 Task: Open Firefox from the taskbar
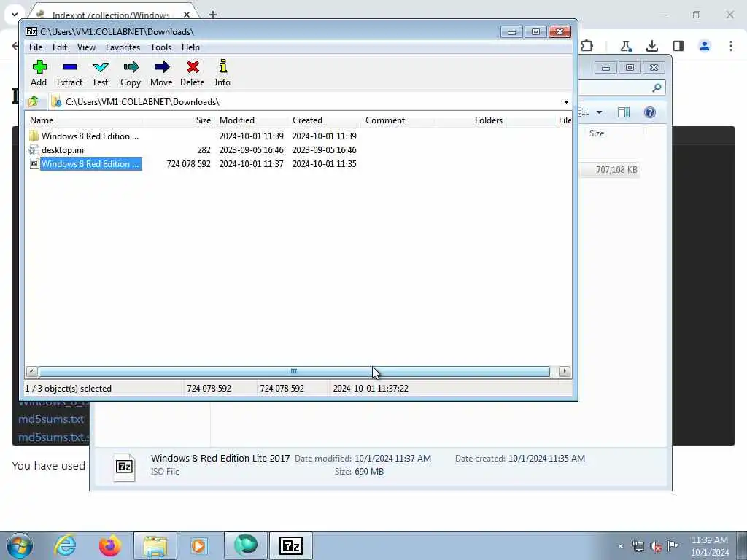(x=109, y=545)
